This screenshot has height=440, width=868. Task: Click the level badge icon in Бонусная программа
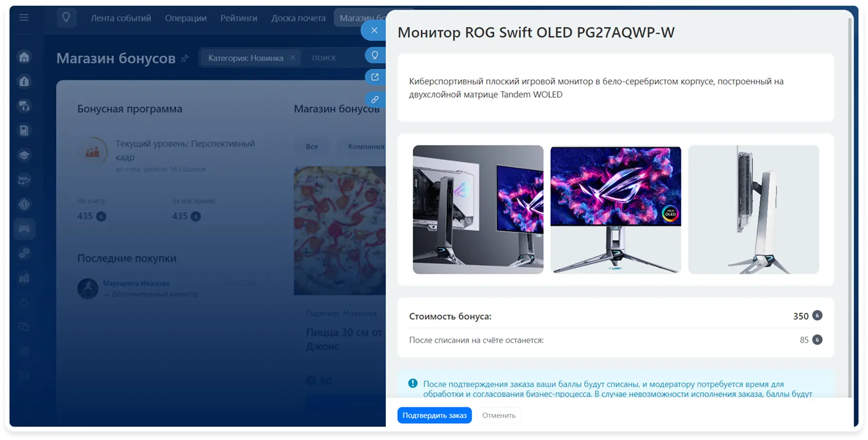point(92,151)
